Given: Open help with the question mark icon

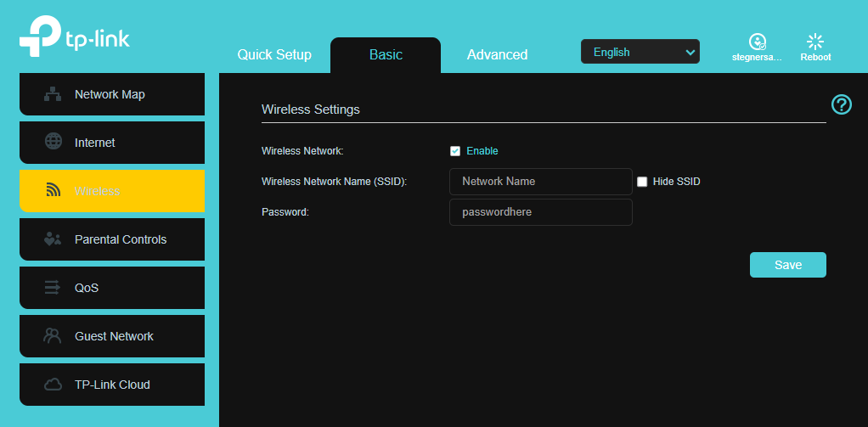Looking at the screenshot, I should pyautogui.click(x=841, y=104).
